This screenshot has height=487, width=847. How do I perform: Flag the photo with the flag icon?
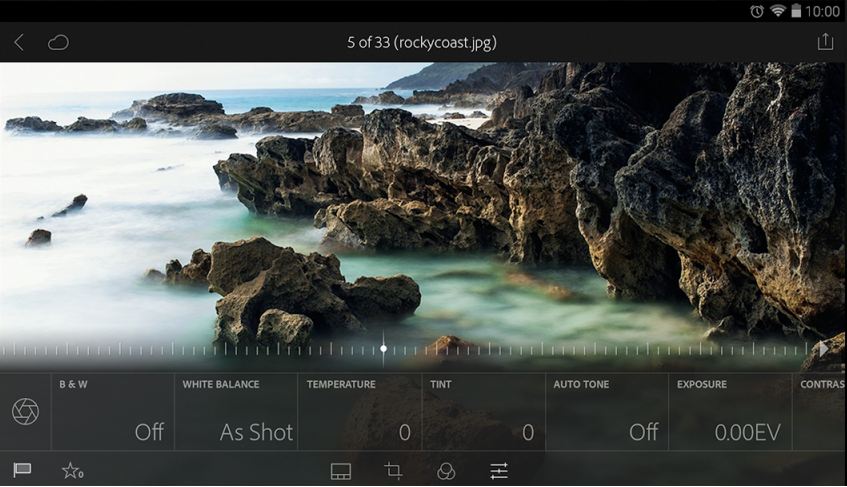22,470
